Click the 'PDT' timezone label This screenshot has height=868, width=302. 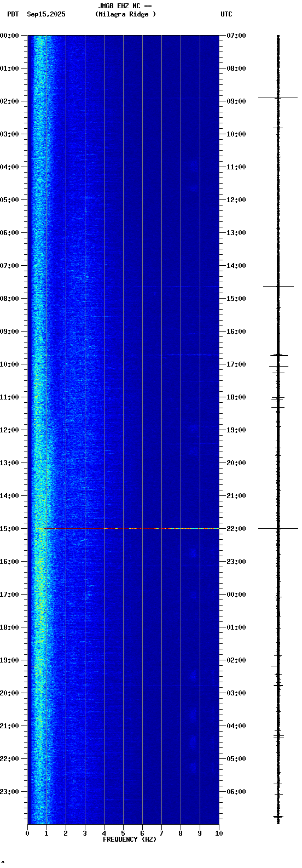click(13, 14)
